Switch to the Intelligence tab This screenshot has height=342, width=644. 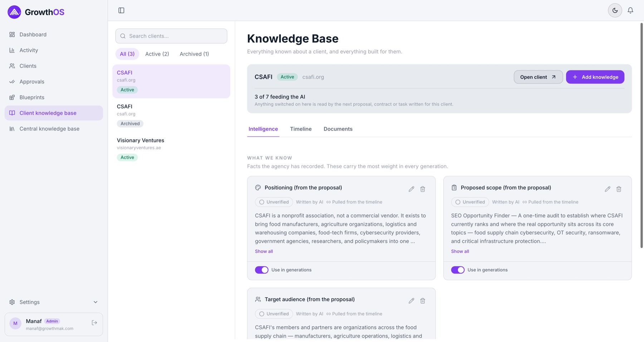[x=263, y=129]
